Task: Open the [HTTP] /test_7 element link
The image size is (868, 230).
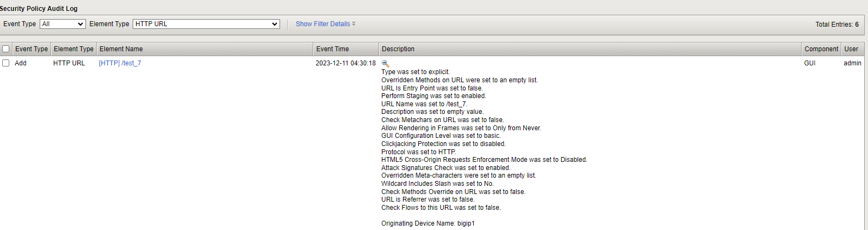Action: pyautogui.click(x=120, y=63)
